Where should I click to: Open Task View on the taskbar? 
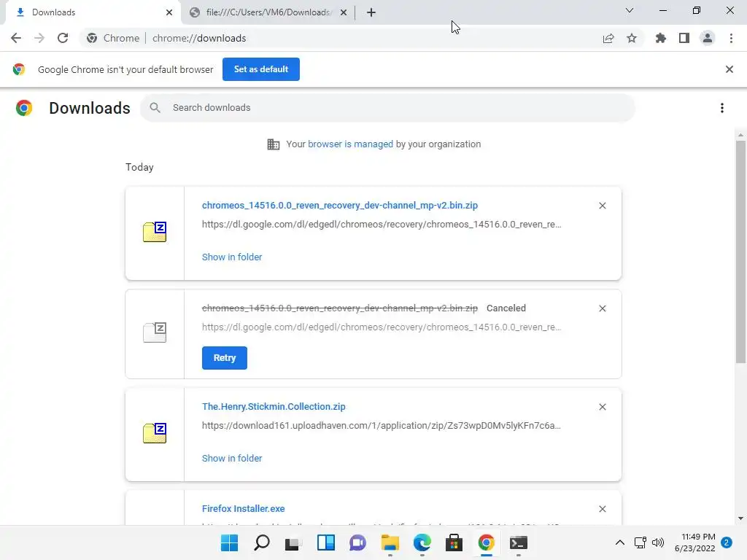(x=293, y=542)
